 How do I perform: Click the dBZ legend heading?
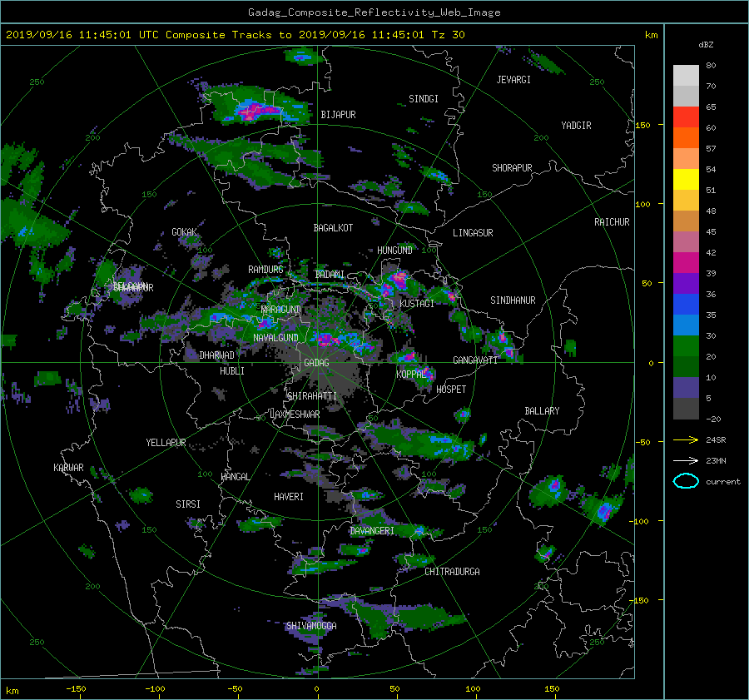click(x=706, y=45)
